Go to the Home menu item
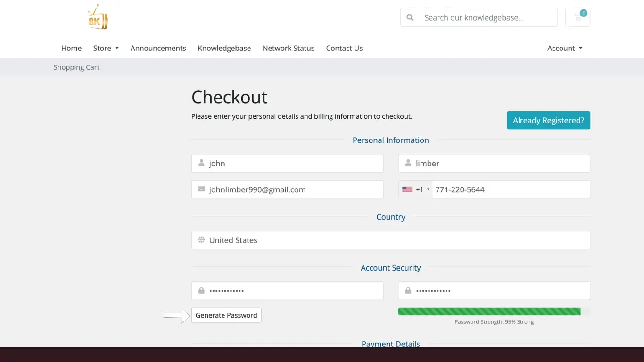This screenshot has width=644, height=362. [x=71, y=48]
